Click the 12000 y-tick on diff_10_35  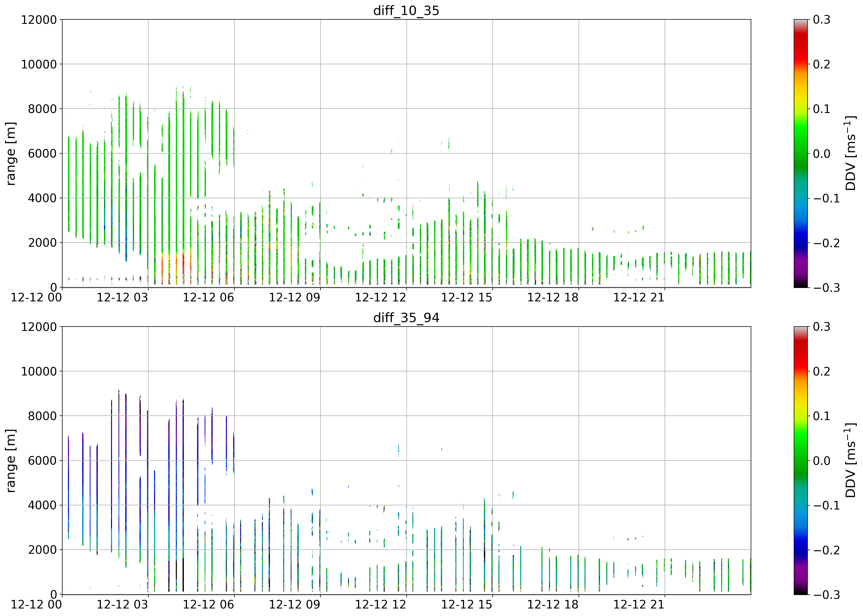click(39, 20)
